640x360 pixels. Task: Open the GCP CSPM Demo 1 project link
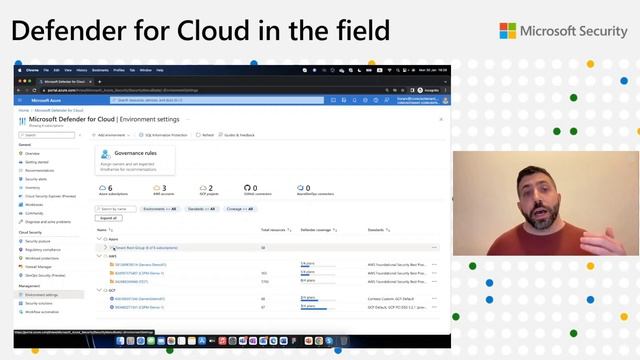pos(139,307)
